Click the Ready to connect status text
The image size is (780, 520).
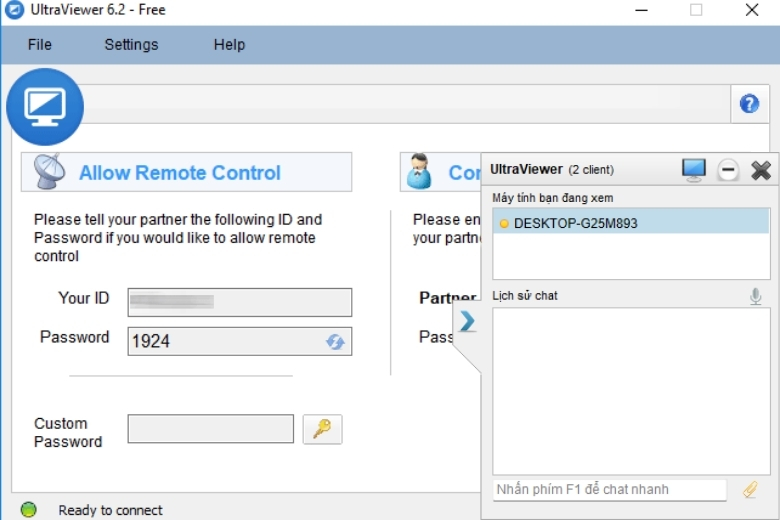(110, 511)
